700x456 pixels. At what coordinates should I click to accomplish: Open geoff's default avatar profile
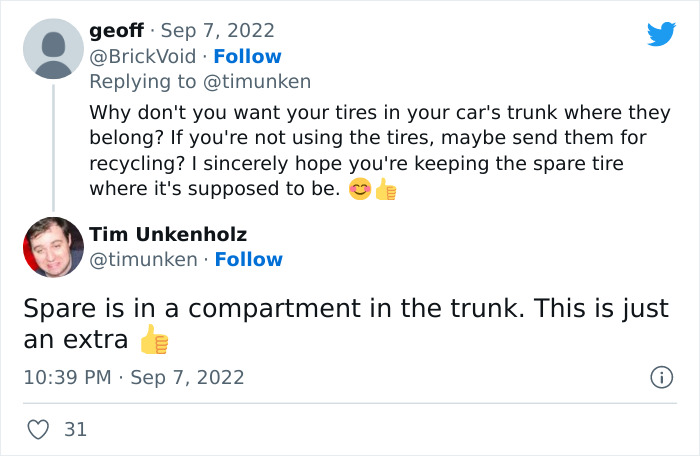[x=52, y=49]
